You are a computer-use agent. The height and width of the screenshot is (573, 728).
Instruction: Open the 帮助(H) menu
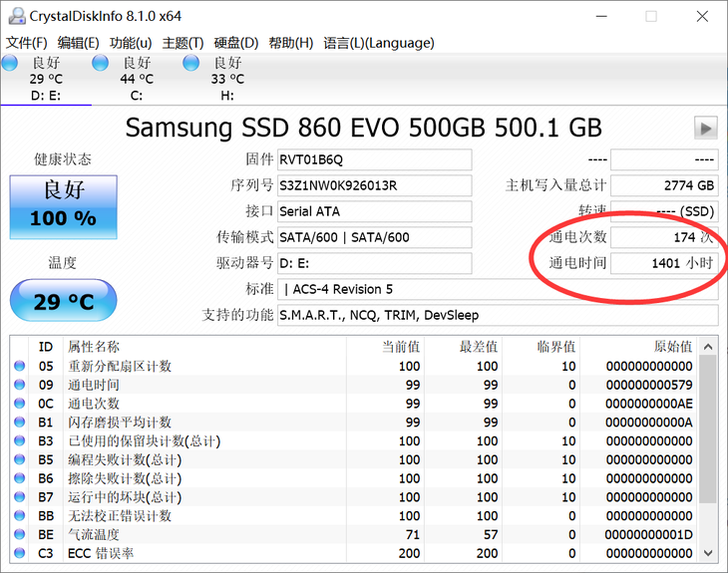coord(290,43)
